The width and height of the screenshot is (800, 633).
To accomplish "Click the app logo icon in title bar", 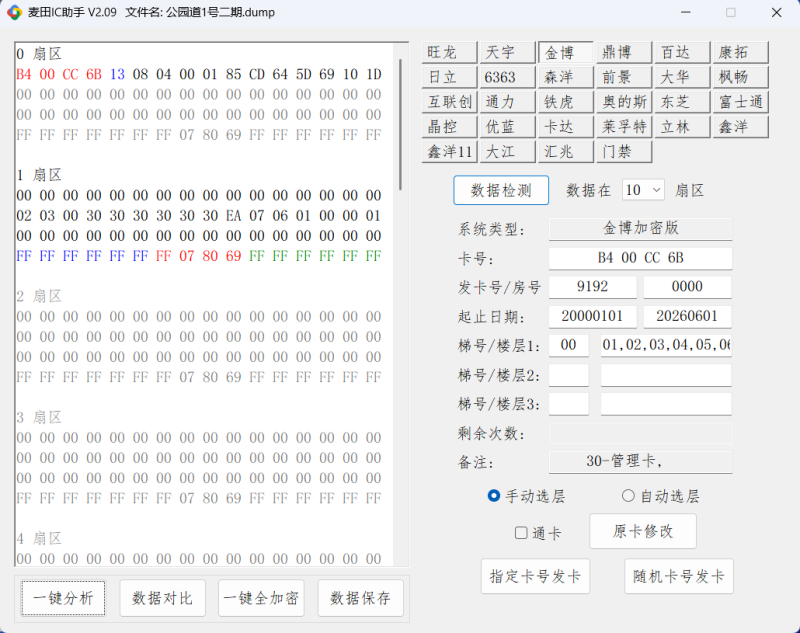I will click(14, 12).
